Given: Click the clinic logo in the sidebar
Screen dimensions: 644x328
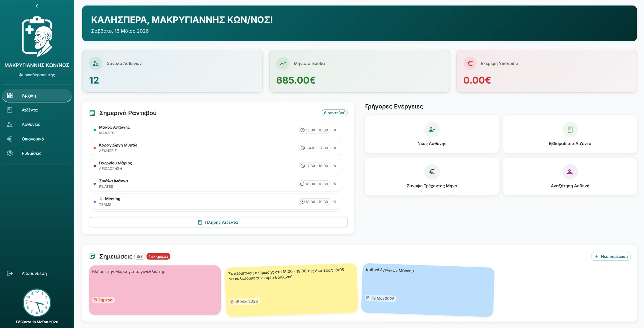Looking at the screenshot, I should coord(37,36).
